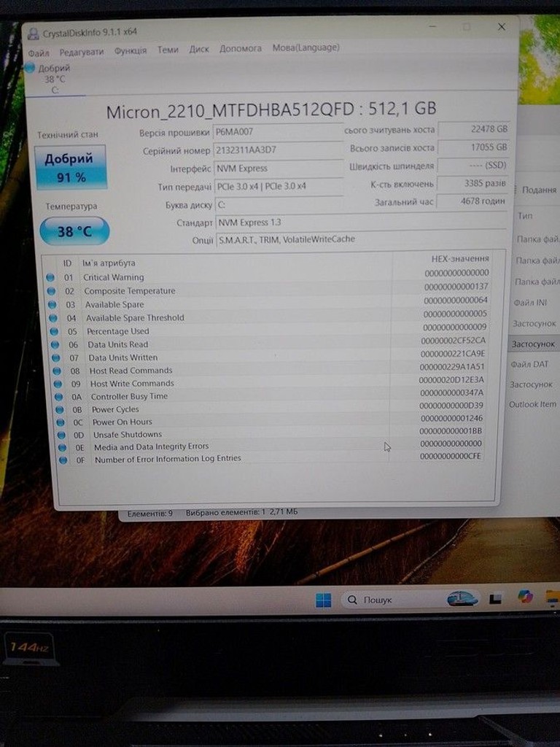Select the Critical Warning attribute row
The height and width of the screenshot is (747, 560).
(x=267, y=275)
